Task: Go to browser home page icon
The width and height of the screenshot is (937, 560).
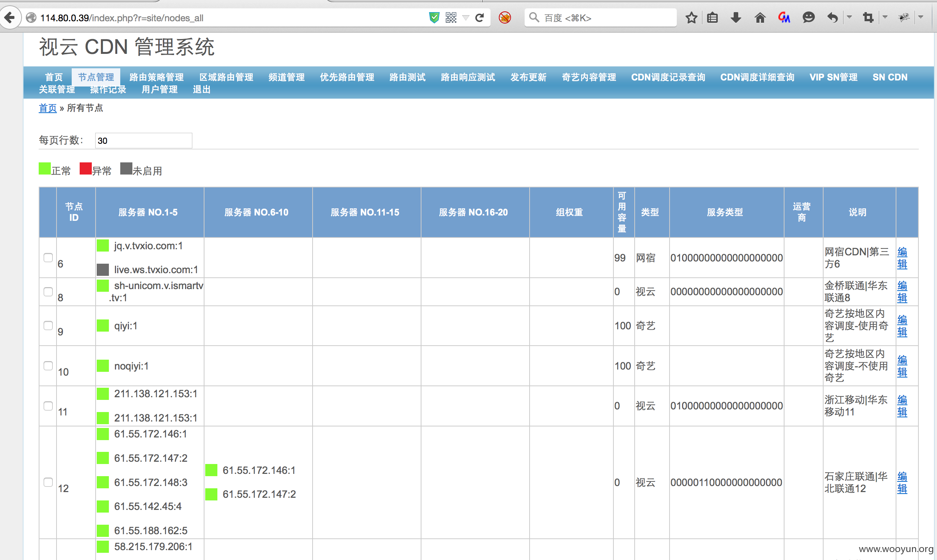Action: coord(760,17)
